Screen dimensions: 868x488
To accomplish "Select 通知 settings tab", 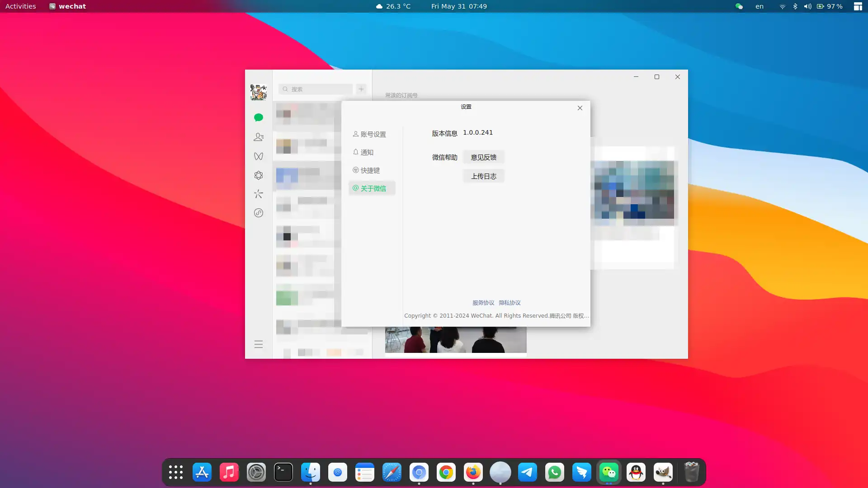I will pyautogui.click(x=366, y=152).
